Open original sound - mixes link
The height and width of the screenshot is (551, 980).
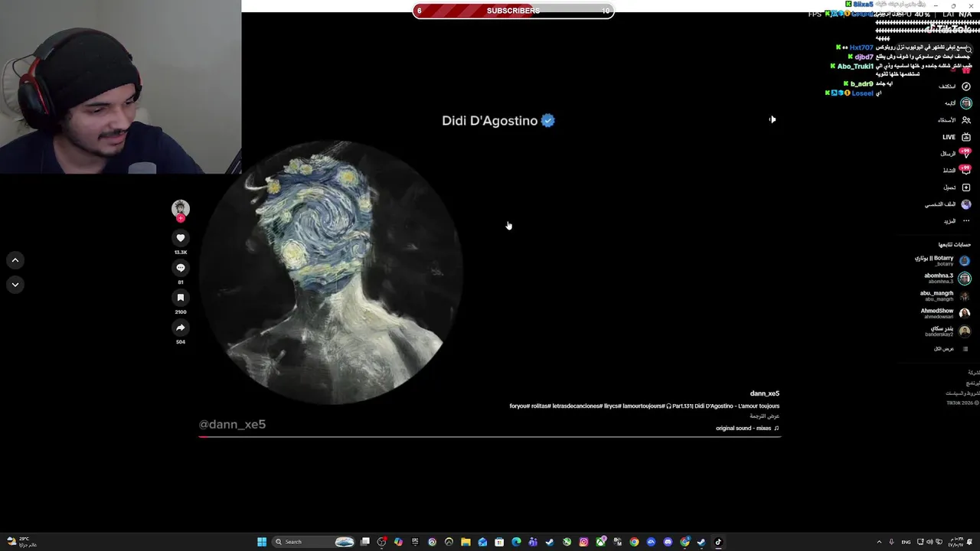click(747, 429)
